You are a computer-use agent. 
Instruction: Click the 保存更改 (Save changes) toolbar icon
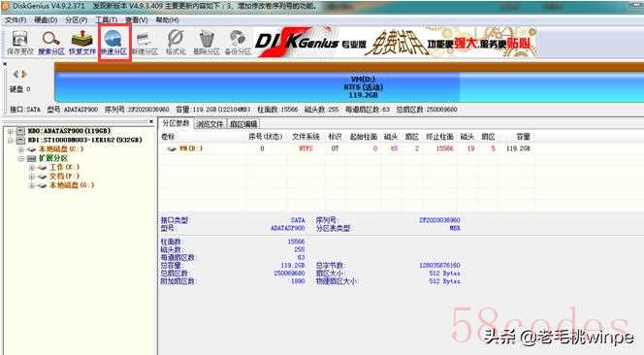(19, 43)
